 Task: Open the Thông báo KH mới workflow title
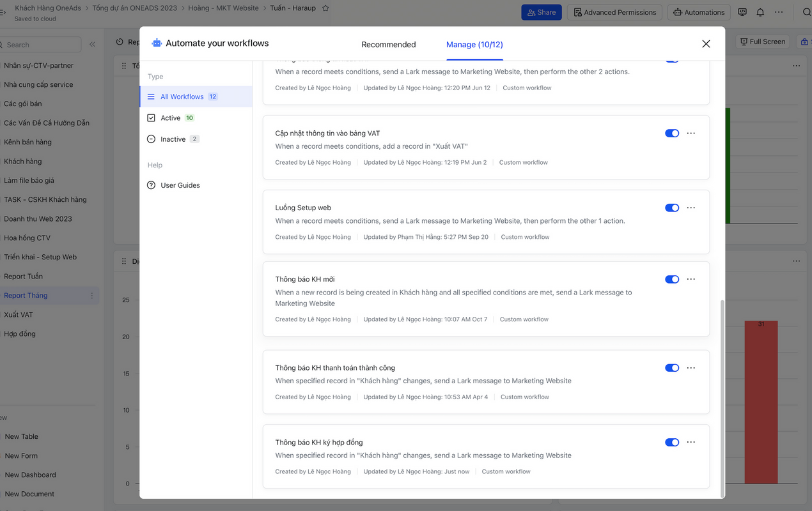coord(305,279)
